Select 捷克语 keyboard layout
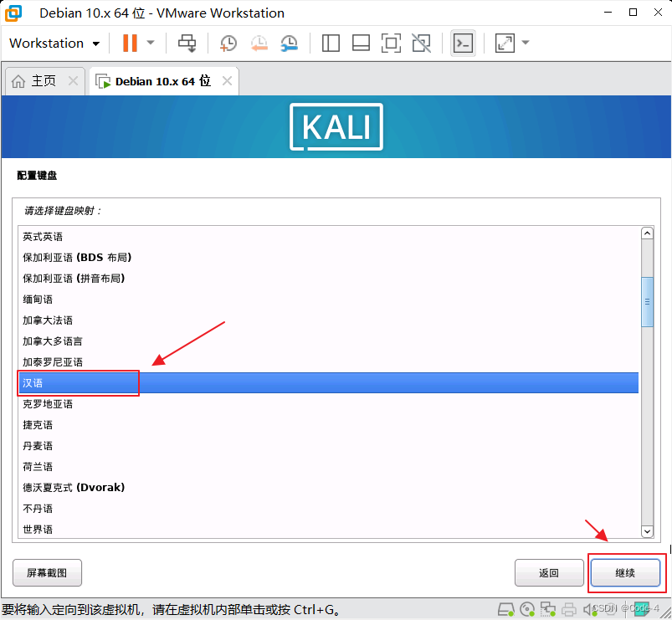 tap(328, 425)
